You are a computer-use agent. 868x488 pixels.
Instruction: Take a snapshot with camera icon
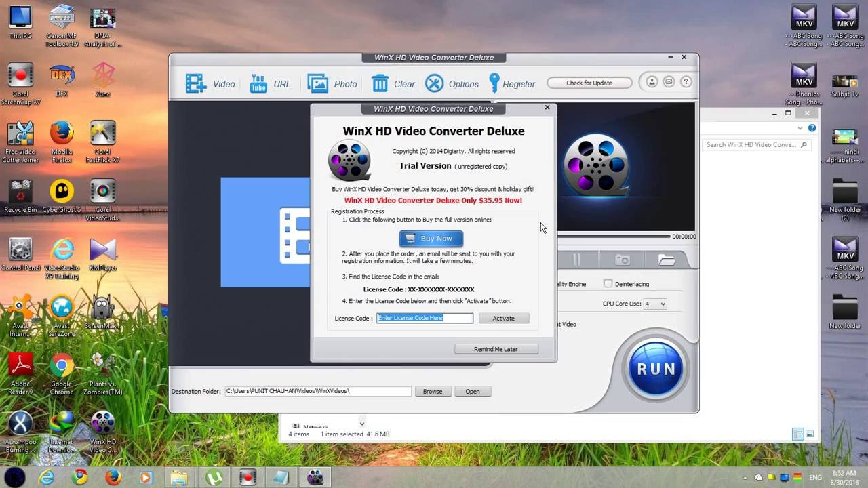[622, 260]
